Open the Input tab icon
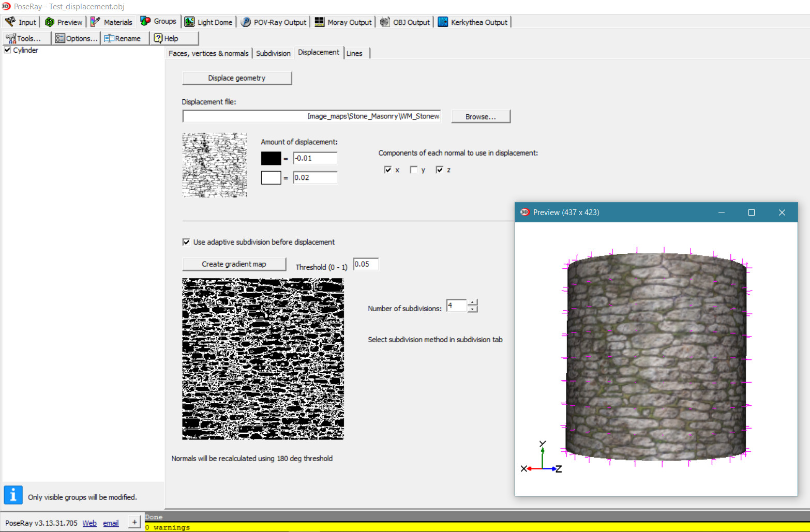Image resolution: width=810 pixels, height=532 pixels. click(10, 22)
